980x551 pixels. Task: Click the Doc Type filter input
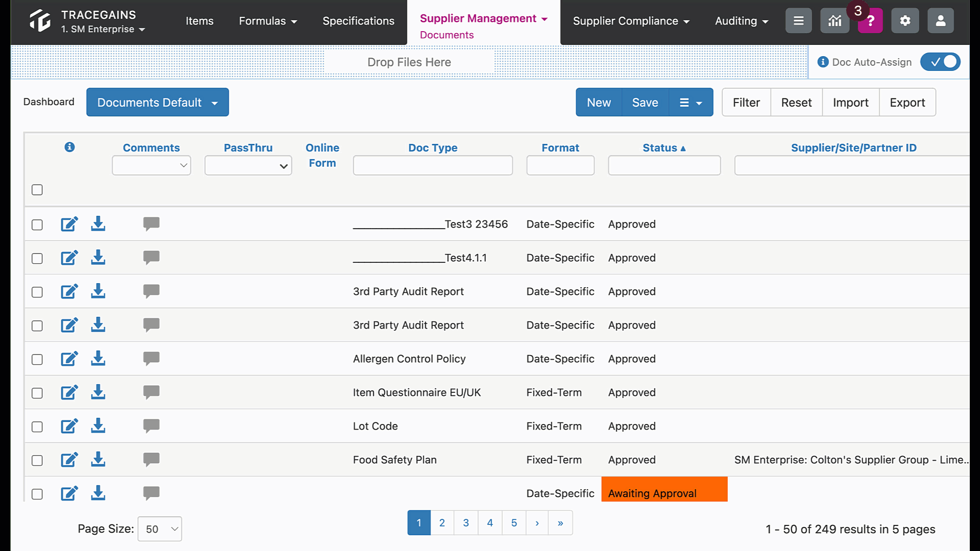[x=433, y=165]
